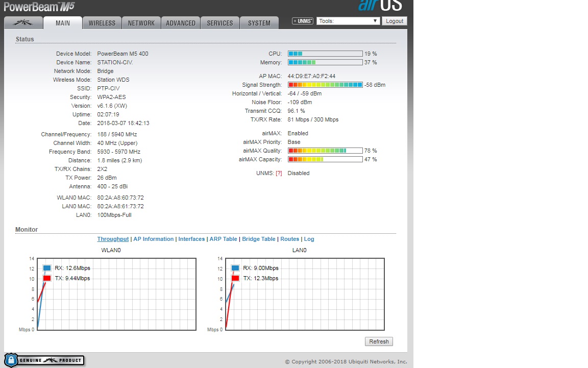This screenshot has width=588, height=368.
Task: Switch to the MAIN tab
Action: click(63, 23)
